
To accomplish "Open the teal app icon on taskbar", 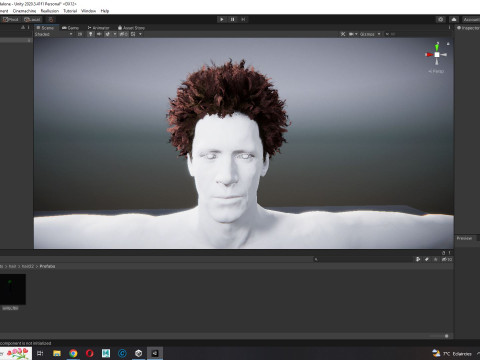I will point(106,353).
